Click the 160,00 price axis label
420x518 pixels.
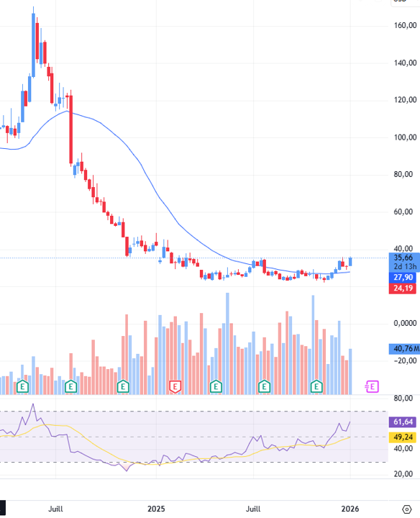pos(405,25)
